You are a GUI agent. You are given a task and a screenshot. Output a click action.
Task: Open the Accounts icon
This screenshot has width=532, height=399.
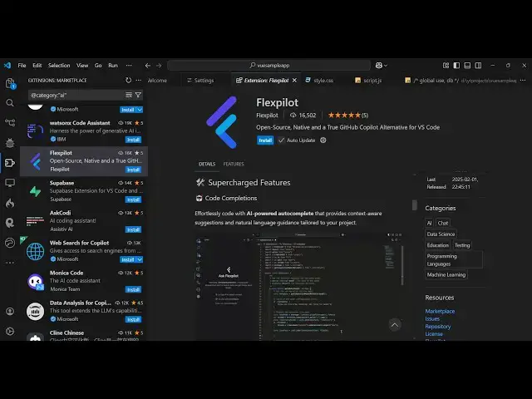click(x=10, y=312)
